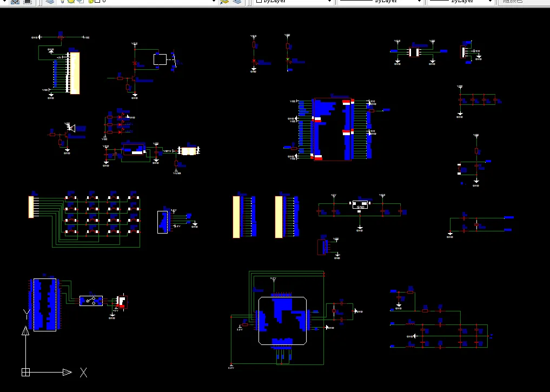This screenshot has height=392, width=550.
Task: Click the workspace settings gear icon
Action: (15, 2)
